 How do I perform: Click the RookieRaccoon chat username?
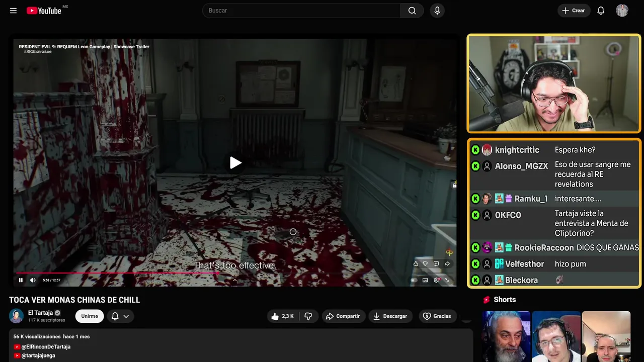(544, 248)
